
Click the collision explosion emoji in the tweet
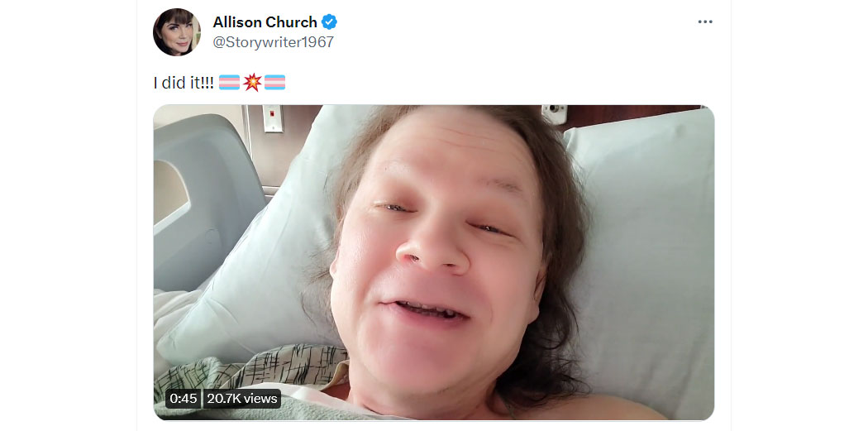252,83
